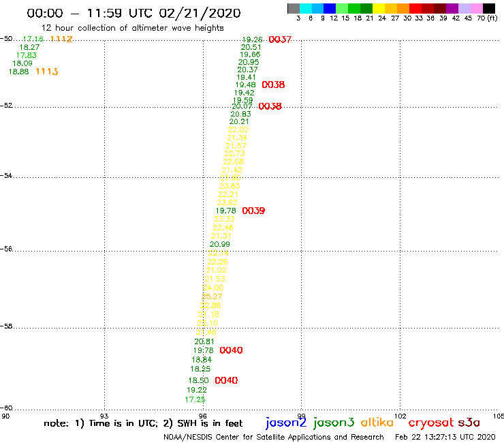The width and height of the screenshot is (504, 443).
Task: Click the wave height value '18.84'
Action: [x=202, y=360]
